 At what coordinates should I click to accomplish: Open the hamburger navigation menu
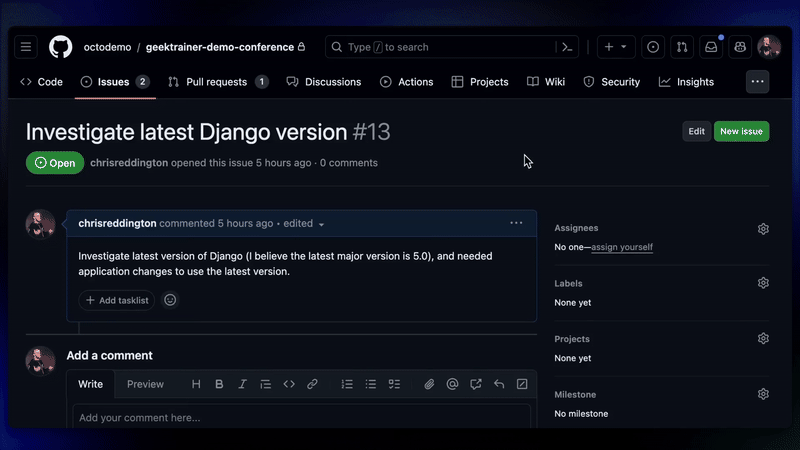[x=26, y=47]
